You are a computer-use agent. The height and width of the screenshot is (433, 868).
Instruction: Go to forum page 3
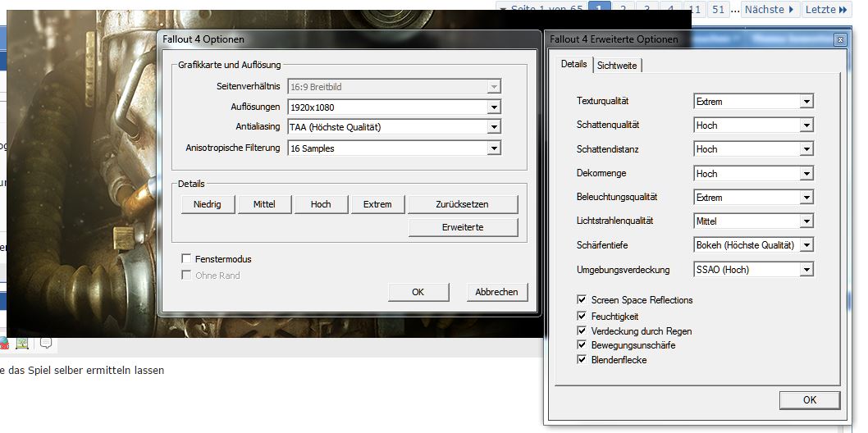click(646, 9)
